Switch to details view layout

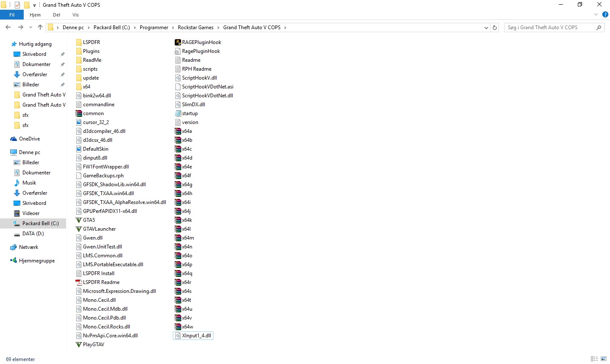pyautogui.click(x=594, y=359)
